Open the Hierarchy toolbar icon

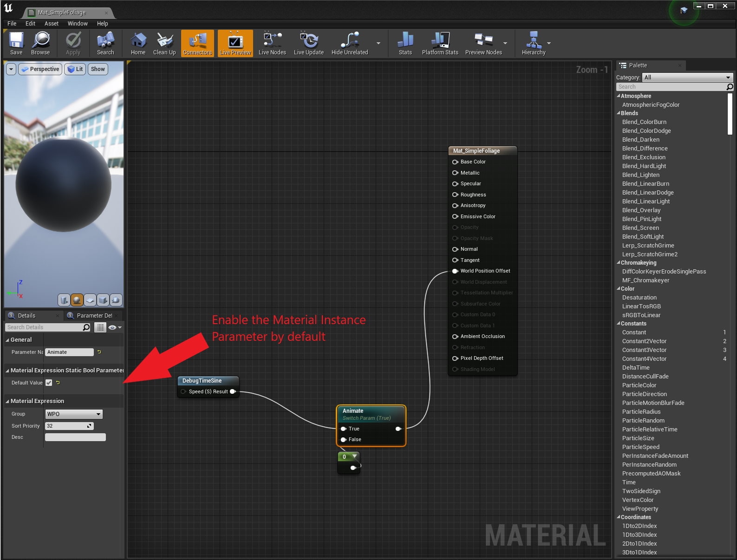pos(533,41)
